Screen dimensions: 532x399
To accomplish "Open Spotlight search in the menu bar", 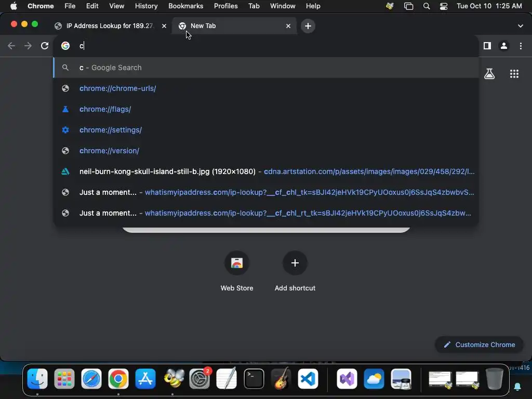I will (x=427, y=6).
